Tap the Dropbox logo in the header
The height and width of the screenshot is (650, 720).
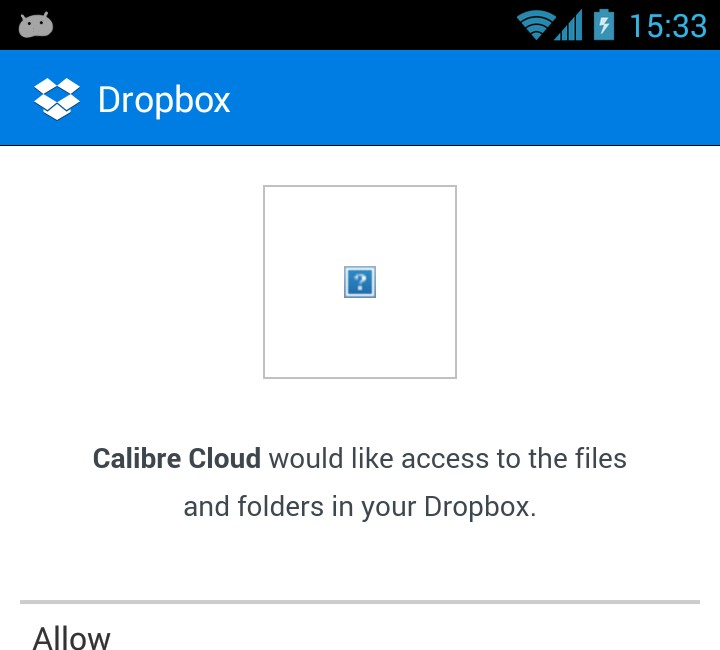click(57, 99)
